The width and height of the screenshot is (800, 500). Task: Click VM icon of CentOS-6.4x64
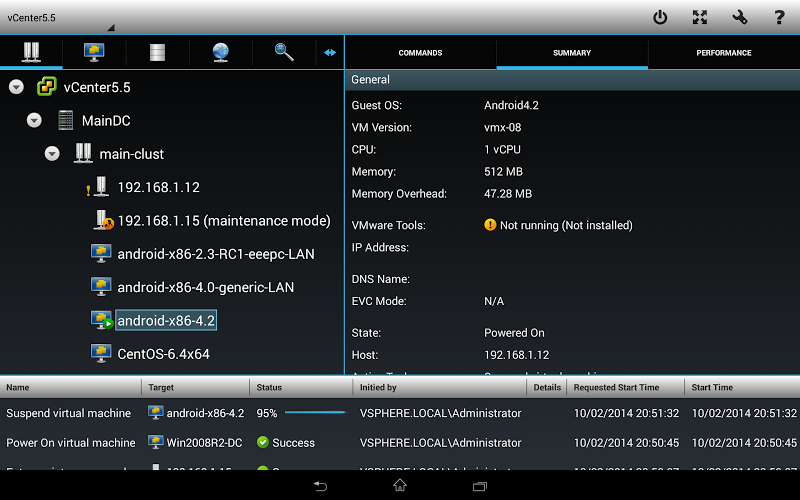pos(101,353)
